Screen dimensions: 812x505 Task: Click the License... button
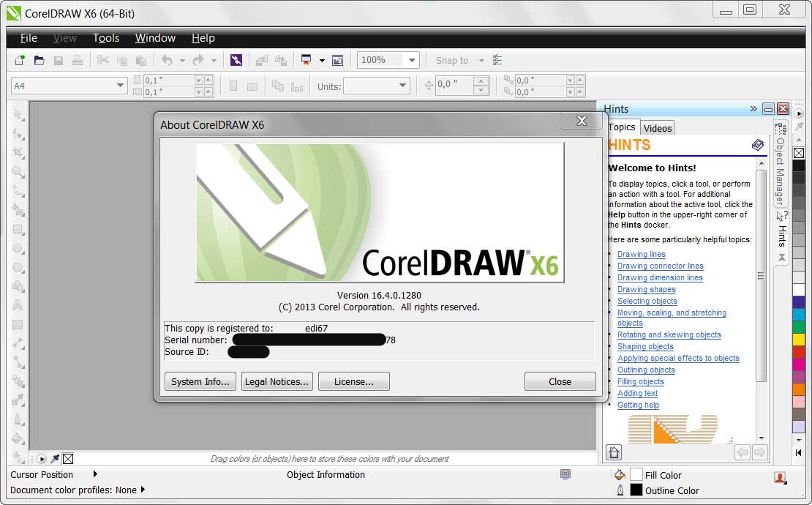pyautogui.click(x=354, y=381)
